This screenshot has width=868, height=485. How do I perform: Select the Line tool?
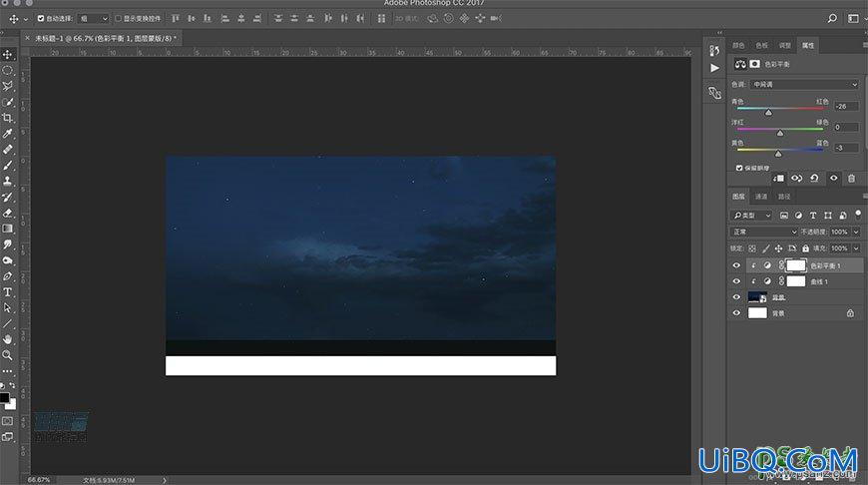tap(8, 323)
